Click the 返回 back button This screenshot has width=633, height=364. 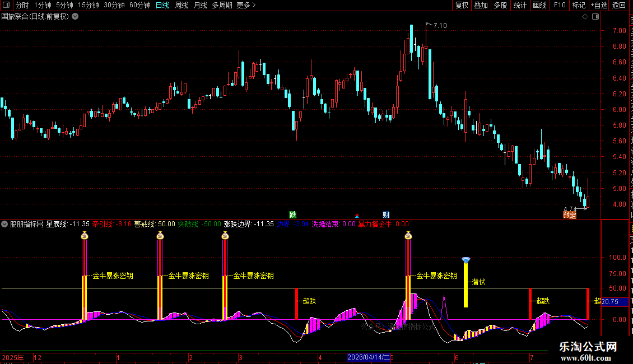coord(618,5)
